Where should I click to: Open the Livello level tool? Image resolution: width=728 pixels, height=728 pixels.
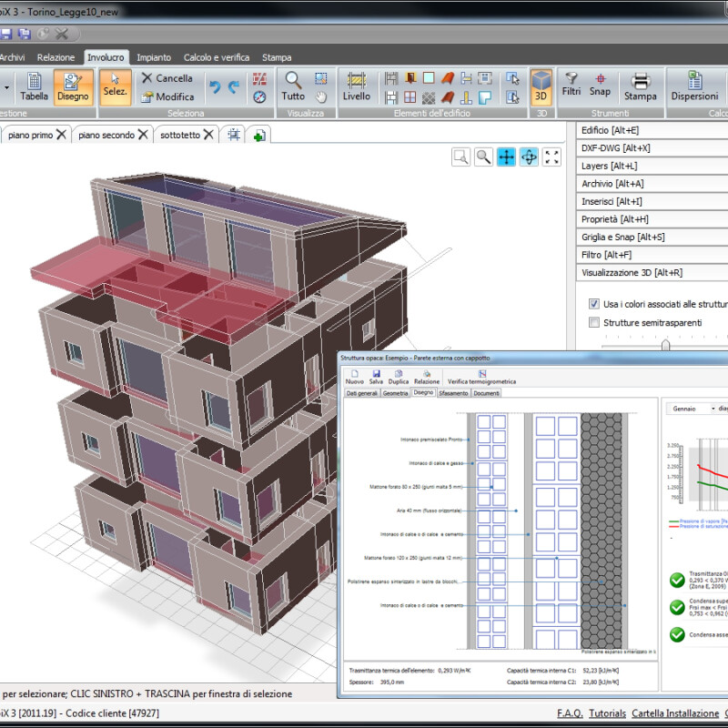click(x=357, y=86)
